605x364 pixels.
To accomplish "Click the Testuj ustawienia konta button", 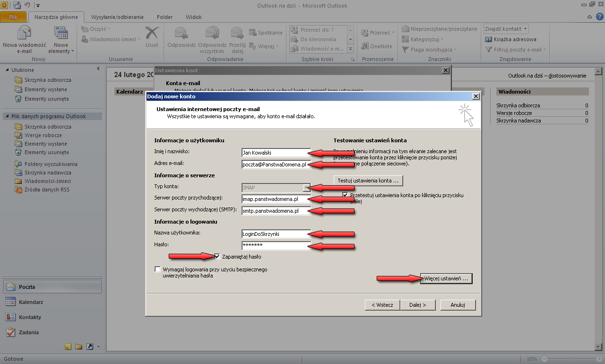I will [368, 181].
